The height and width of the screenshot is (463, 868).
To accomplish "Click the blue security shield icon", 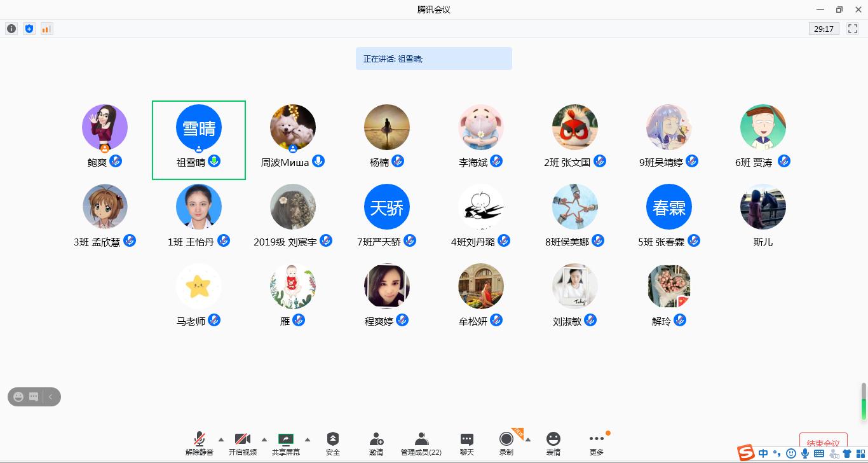I will pyautogui.click(x=29, y=29).
